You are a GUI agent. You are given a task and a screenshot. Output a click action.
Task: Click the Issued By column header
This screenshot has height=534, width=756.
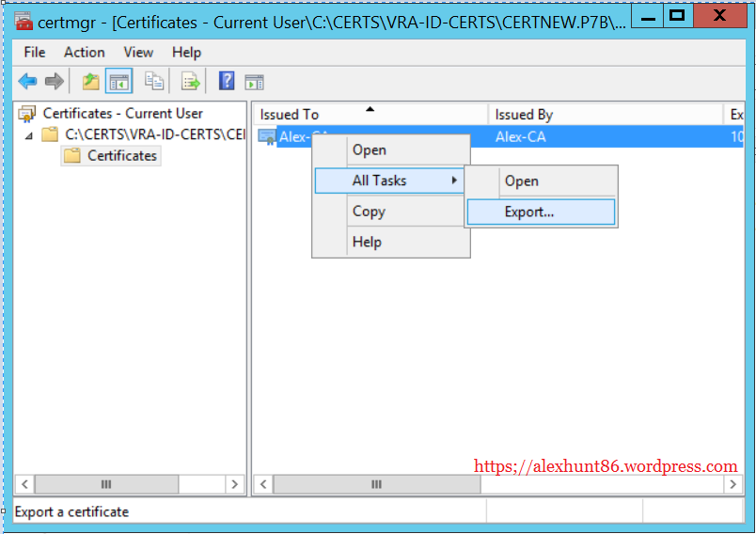(524, 115)
